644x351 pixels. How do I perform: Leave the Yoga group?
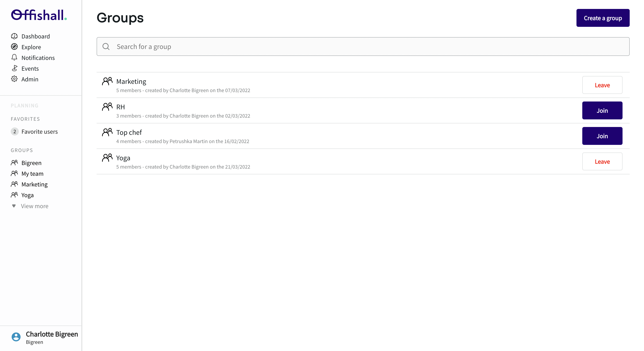(602, 161)
